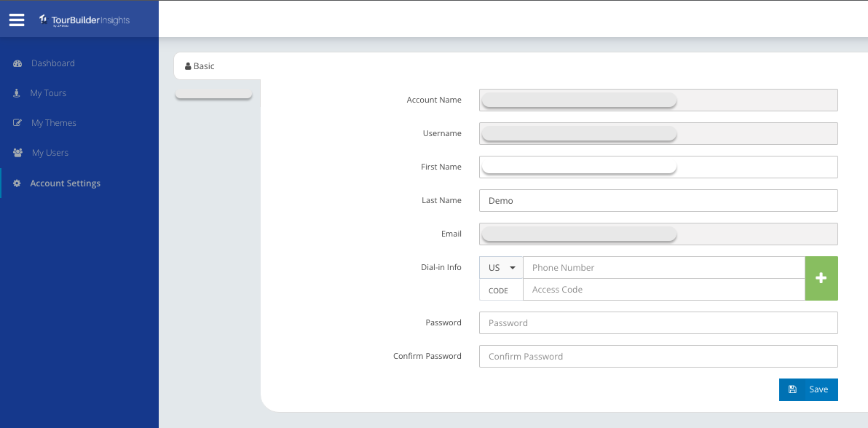This screenshot has height=428, width=868.
Task: Open My Tours from the sidebar
Action: [49, 93]
